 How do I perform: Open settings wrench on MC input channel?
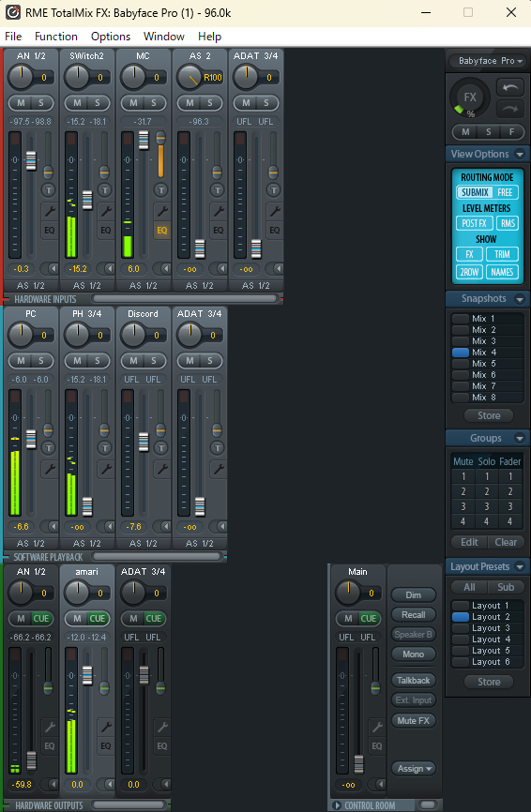tap(162, 211)
